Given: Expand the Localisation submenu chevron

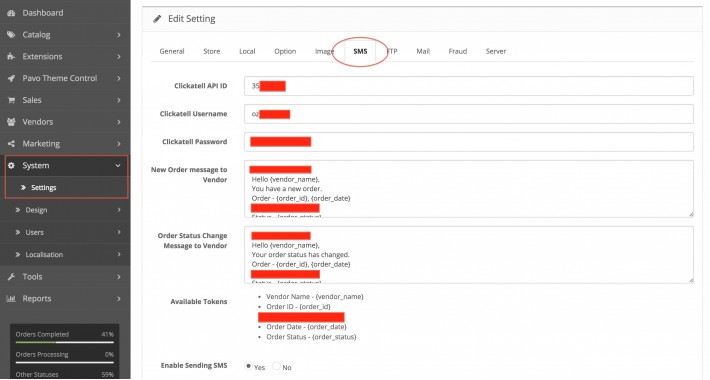Looking at the screenshot, I should pos(119,255).
